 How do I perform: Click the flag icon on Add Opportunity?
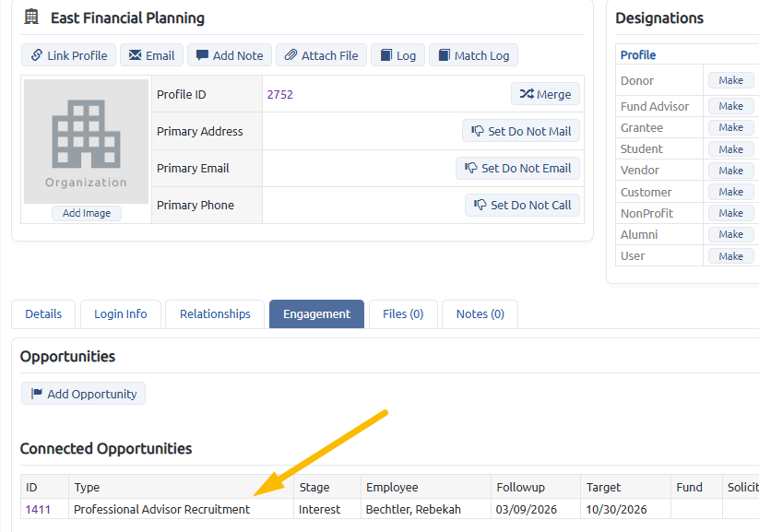coord(37,394)
